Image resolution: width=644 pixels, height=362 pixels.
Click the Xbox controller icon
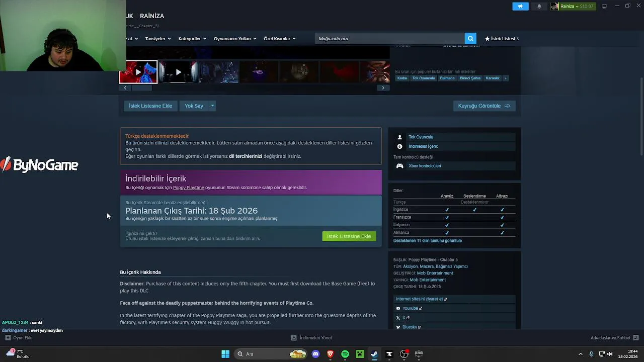(399, 166)
